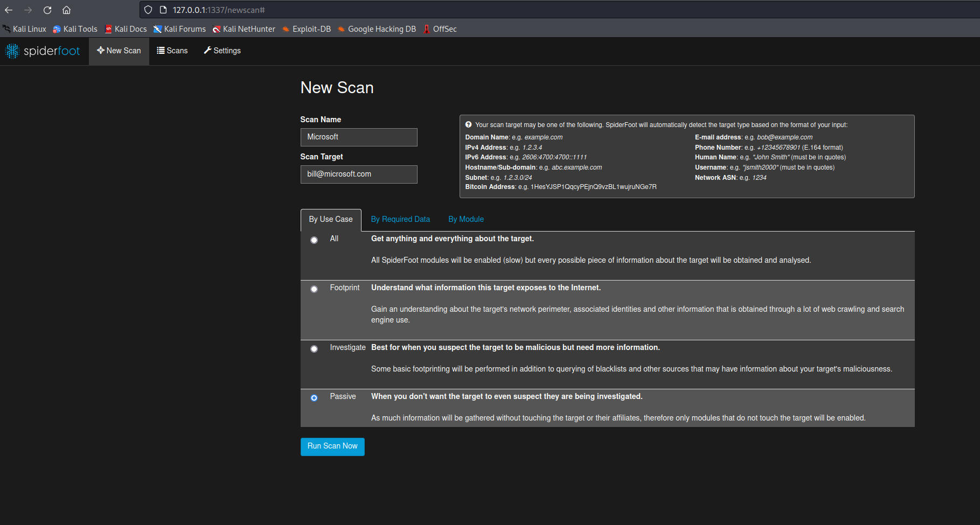
Task: Click the Scan Target input field
Action: click(359, 174)
